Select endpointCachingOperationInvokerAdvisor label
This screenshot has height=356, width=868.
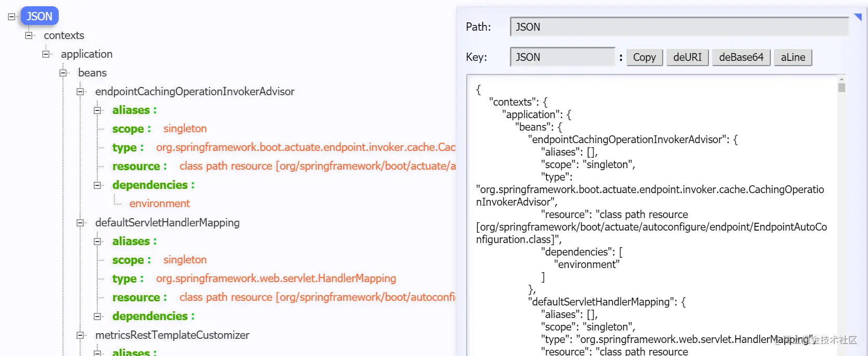point(195,92)
